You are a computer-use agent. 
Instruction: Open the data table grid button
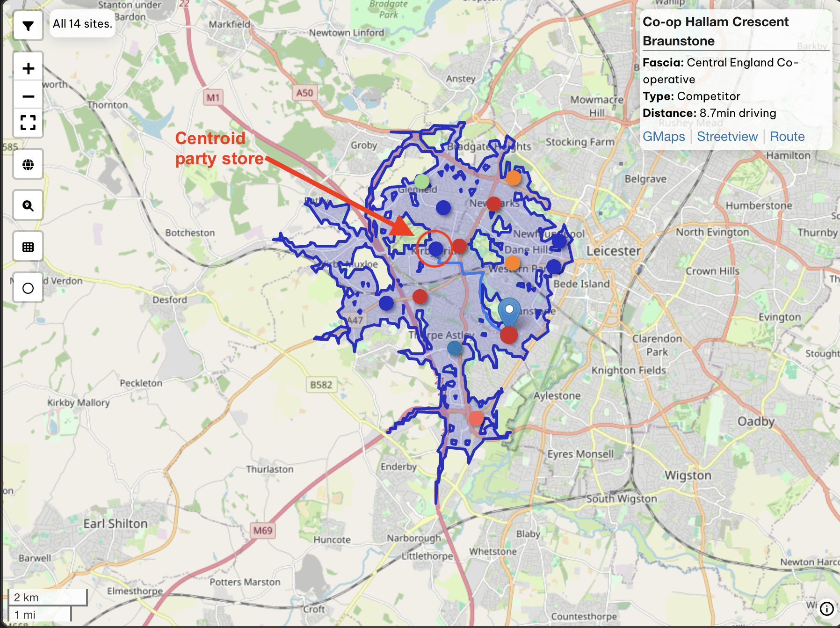click(28, 247)
